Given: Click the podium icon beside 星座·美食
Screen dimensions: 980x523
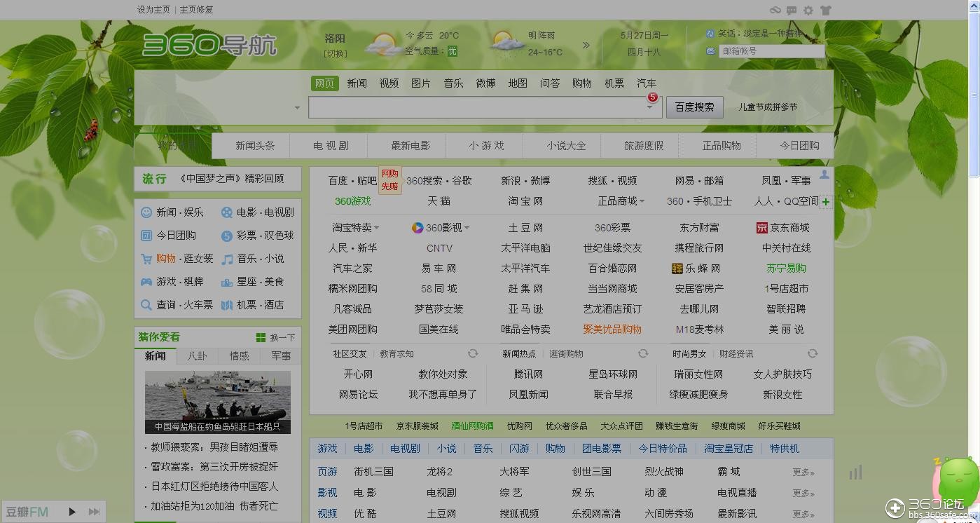Looking at the screenshot, I should tap(227, 282).
